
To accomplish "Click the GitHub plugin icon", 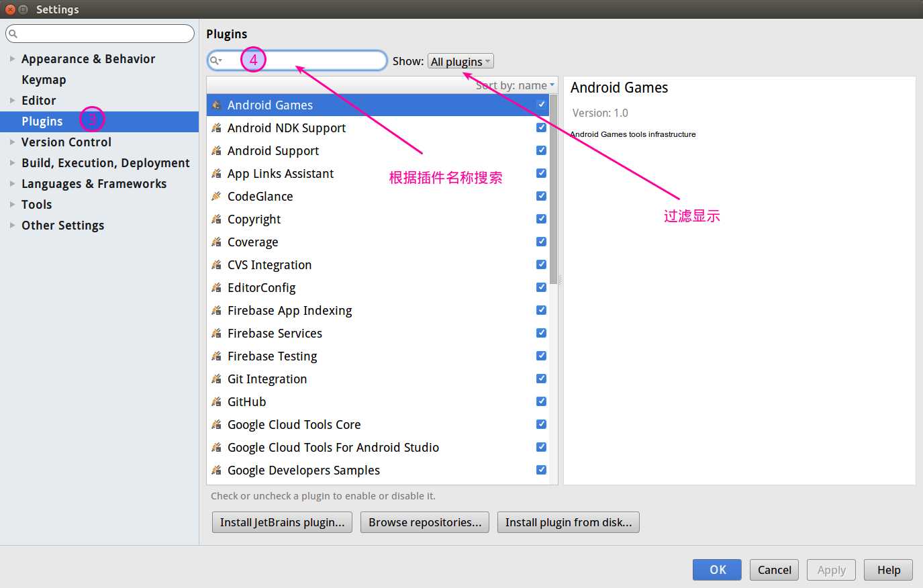I will (x=216, y=401).
